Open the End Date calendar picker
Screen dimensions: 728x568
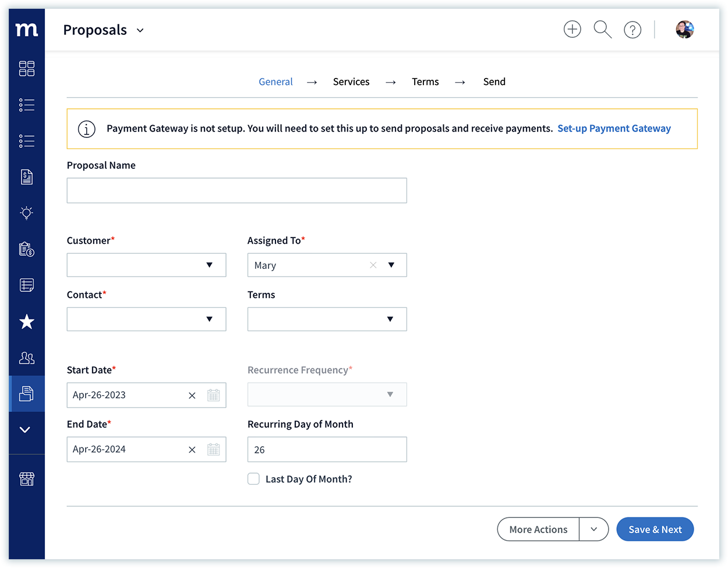(x=214, y=449)
